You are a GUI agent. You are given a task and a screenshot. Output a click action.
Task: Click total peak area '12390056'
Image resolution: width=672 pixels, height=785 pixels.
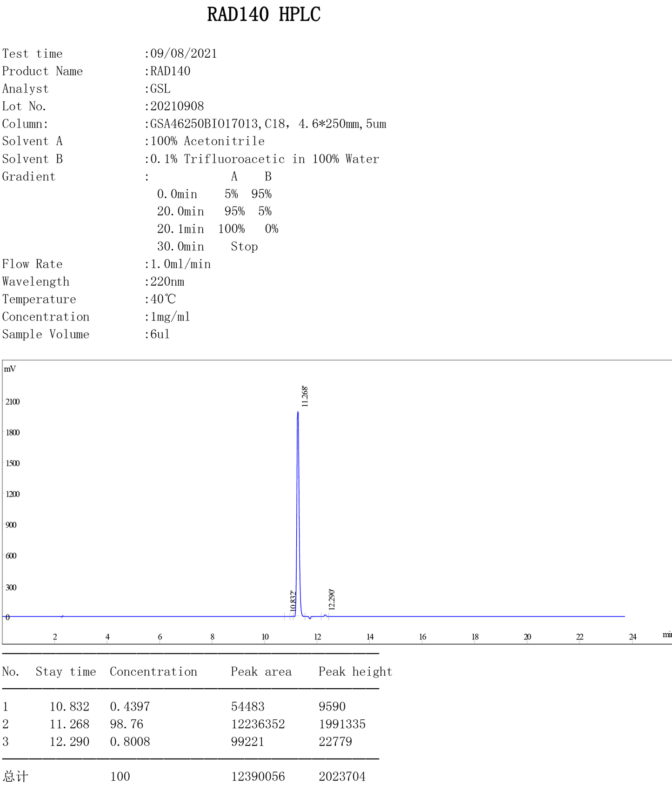click(258, 776)
